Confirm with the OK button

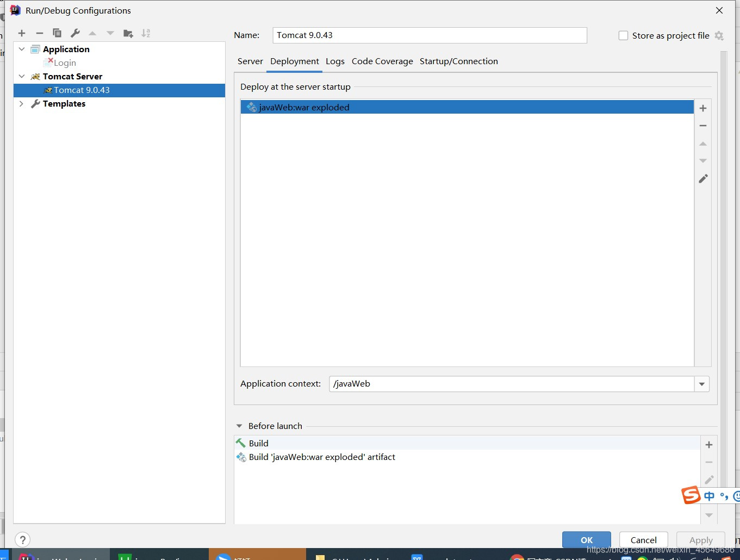tap(587, 540)
